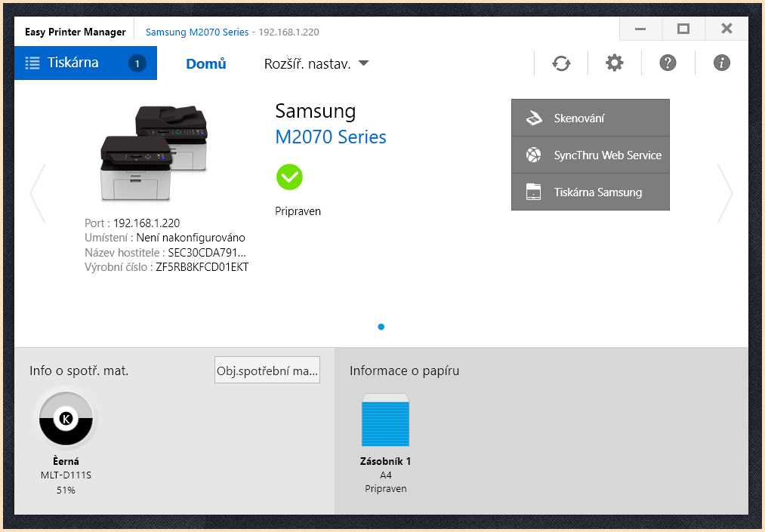
Task: Click the Obj.spotřební ma... order supplies button
Action: click(267, 370)
